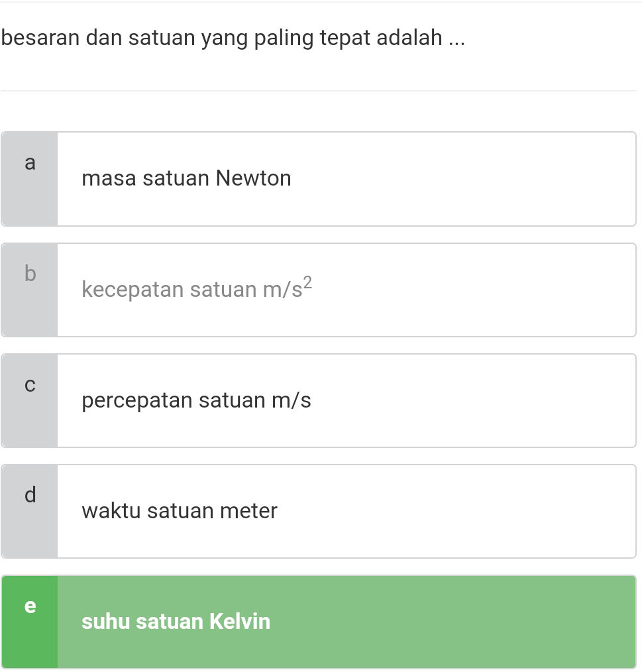Select answer choice letter 'c' badge

coord(30,384)
